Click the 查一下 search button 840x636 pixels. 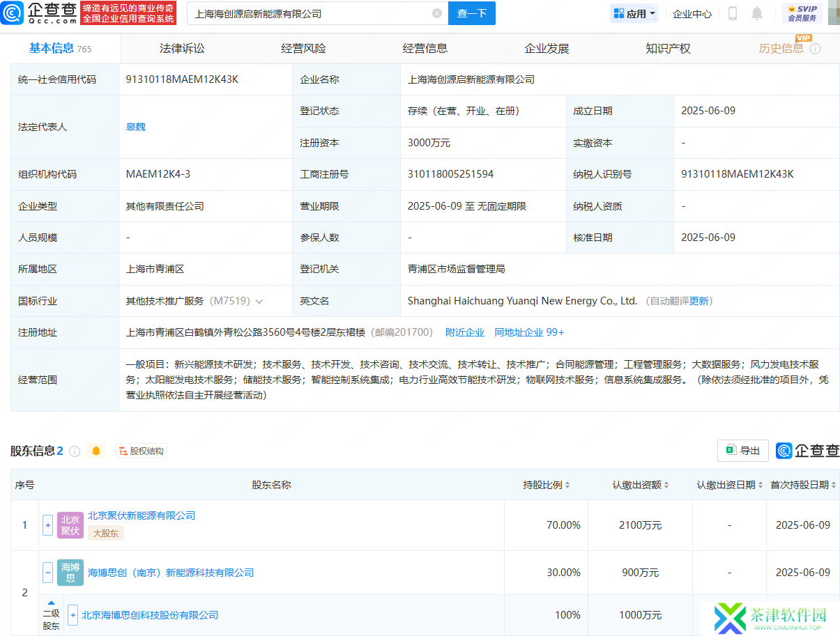[x=472, y=13]
